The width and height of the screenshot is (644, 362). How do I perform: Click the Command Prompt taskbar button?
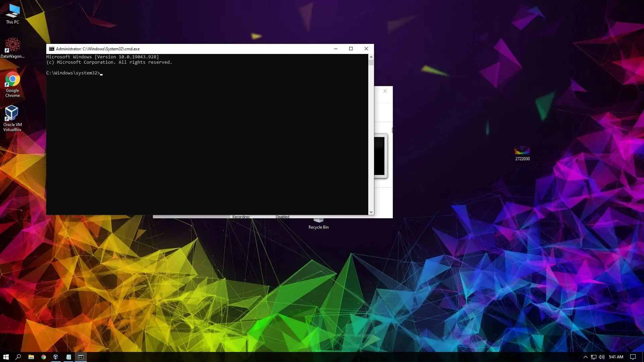coord(81,357)
